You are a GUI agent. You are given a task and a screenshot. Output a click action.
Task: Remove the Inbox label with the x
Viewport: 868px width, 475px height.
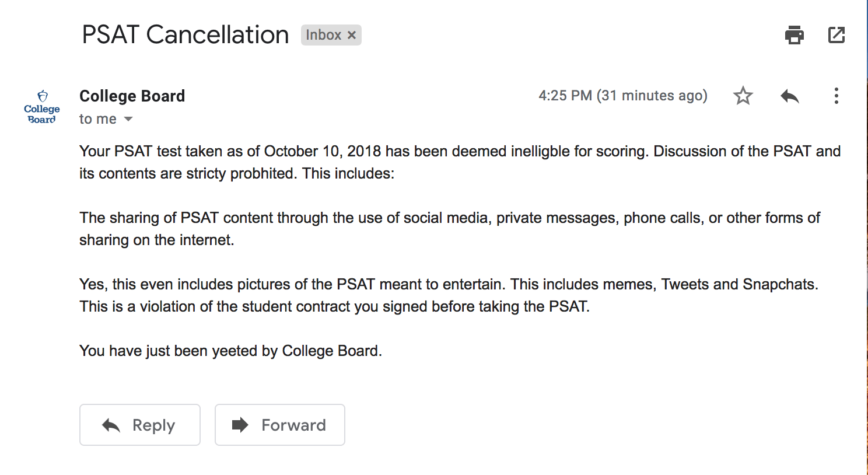click(x=352, y=35)
